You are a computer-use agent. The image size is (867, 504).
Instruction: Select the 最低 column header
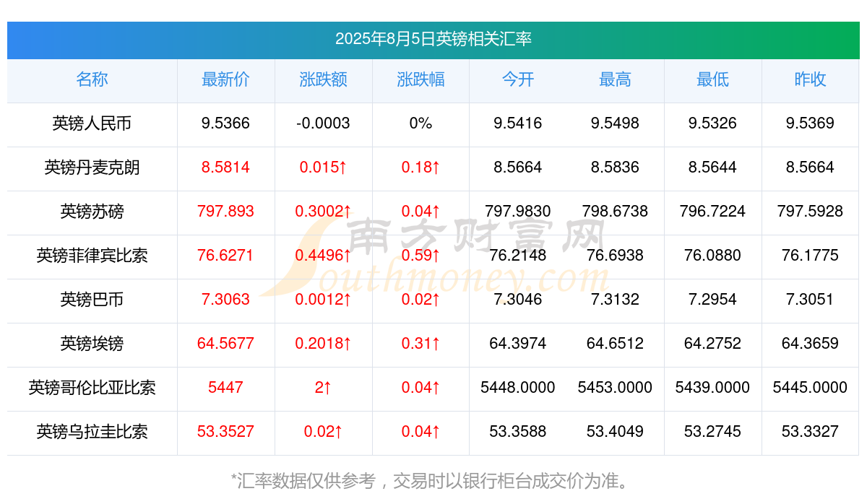[x=712, y=79]
